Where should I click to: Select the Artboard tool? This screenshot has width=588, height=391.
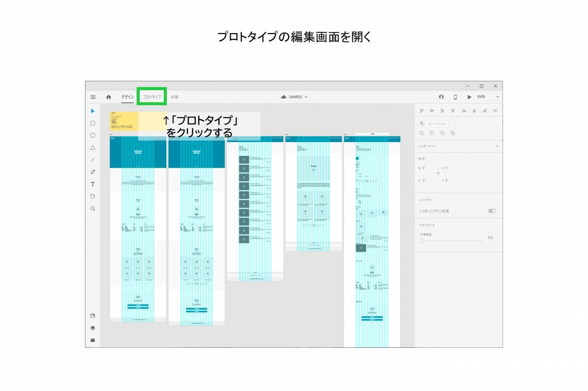tap(93, 196)
